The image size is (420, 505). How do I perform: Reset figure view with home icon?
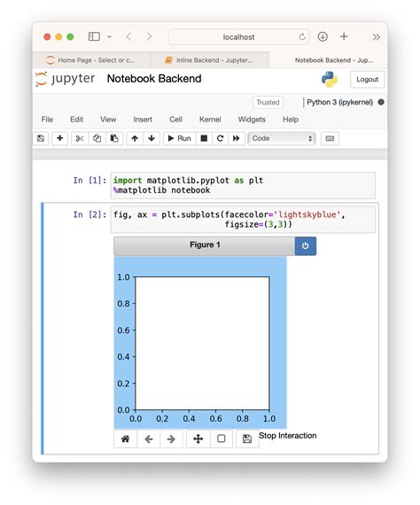point(125,439)
